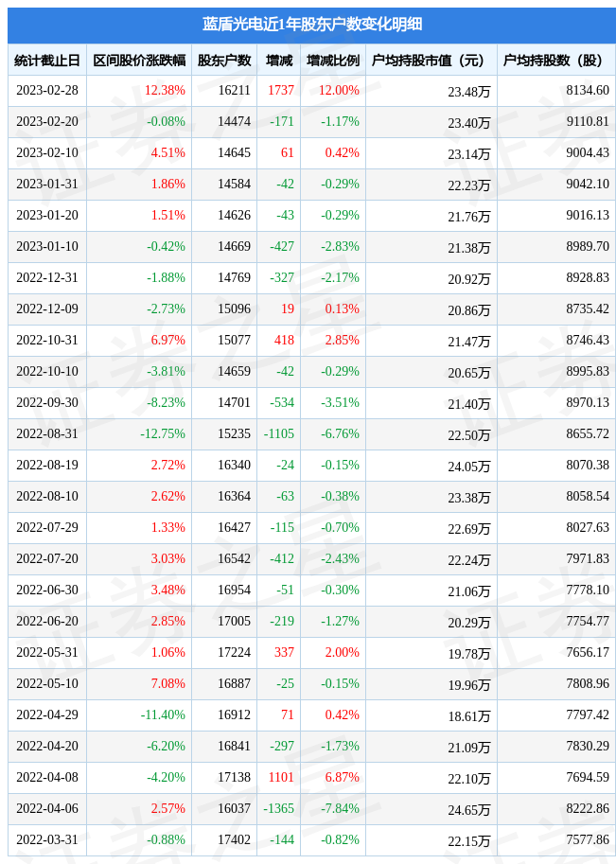The height and width of the screenshot is (864, 616).
Task: Select the 区间股价涨跌幅 column header
Action: pyautogui.click(x=139, y=60)
